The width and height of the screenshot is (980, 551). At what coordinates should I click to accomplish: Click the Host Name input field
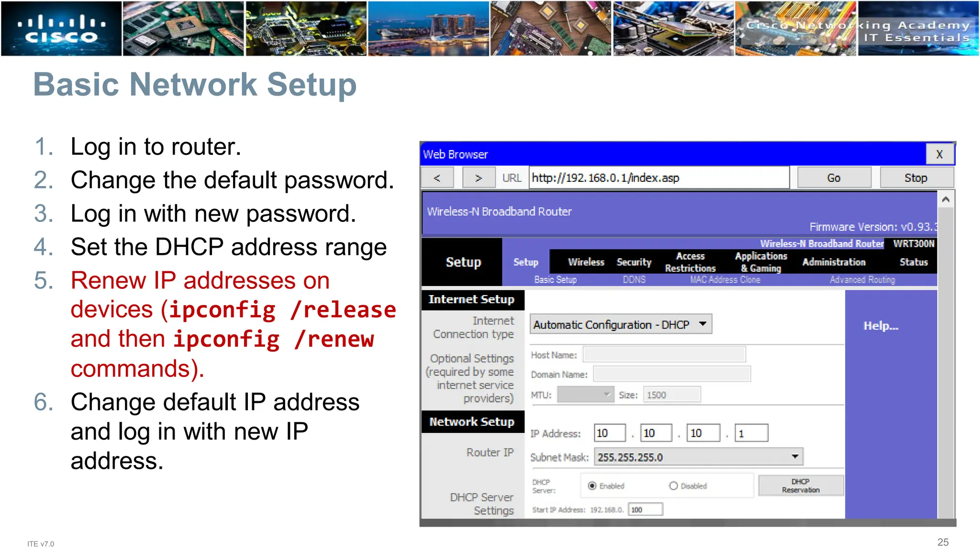[x=664, y=354]
